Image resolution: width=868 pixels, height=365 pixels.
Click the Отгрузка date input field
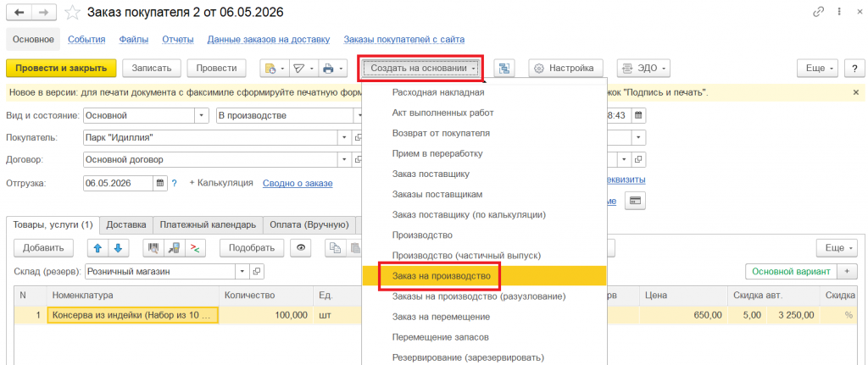118,183
